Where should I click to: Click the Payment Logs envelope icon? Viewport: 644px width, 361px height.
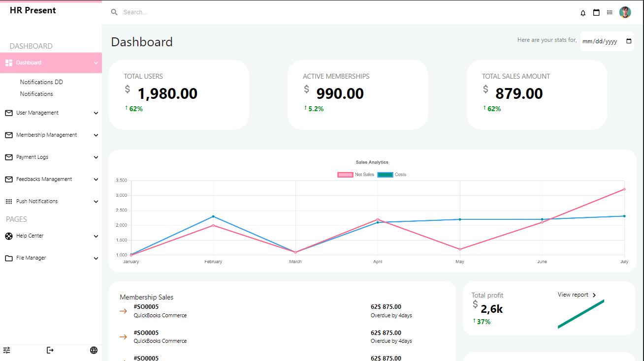(x=9, y=157)
